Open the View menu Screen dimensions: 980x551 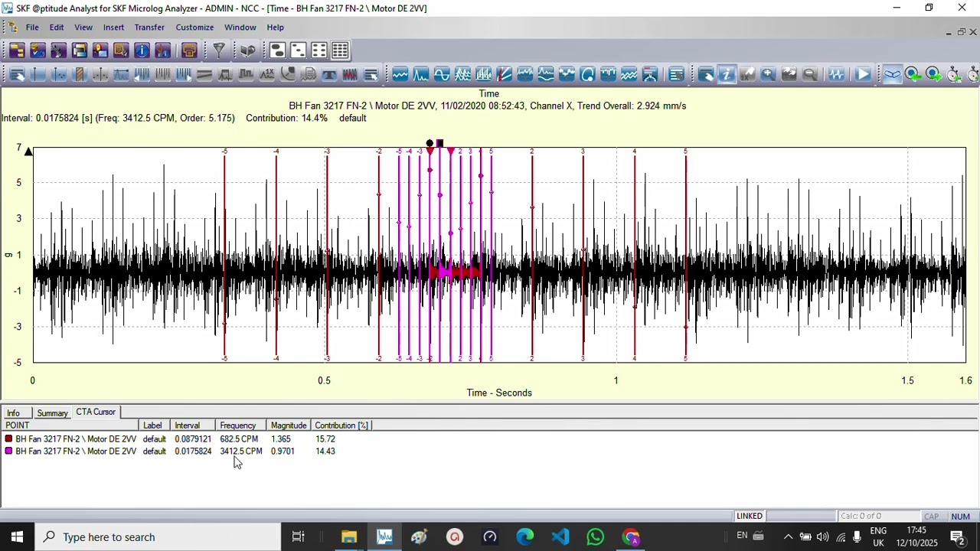[83, 28]
